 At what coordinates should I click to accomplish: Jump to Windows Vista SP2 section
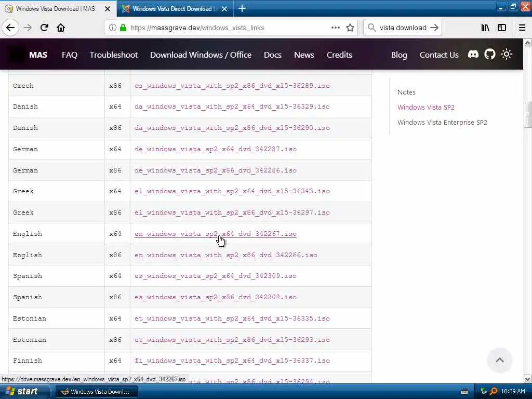pyautogui.click(x=426, y=107)
